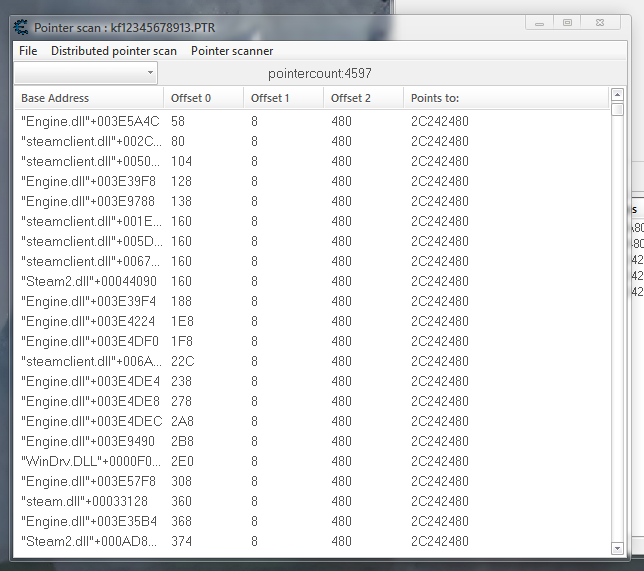Click Offset 0 value 128

pos(181,181)
